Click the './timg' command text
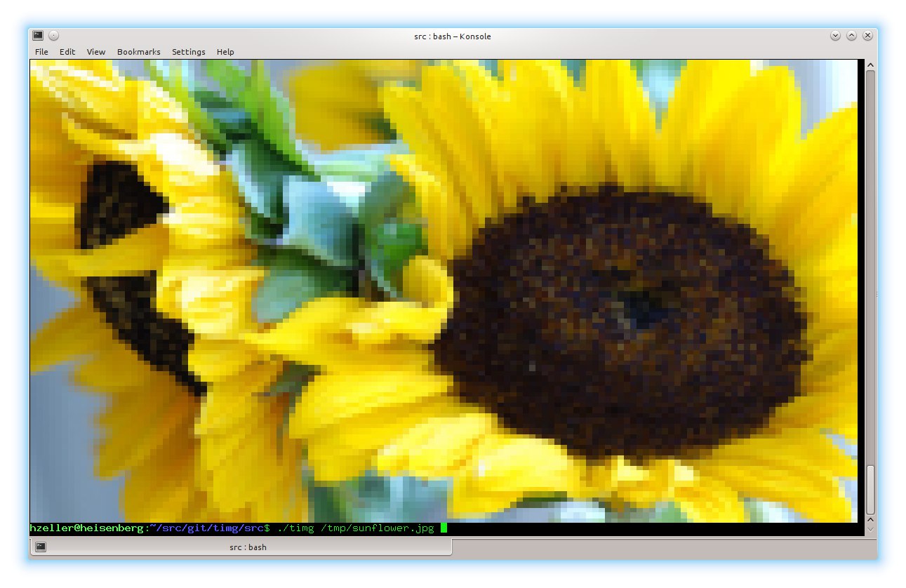The width and height of the screenshot is (906, 588). coord(295,528)
